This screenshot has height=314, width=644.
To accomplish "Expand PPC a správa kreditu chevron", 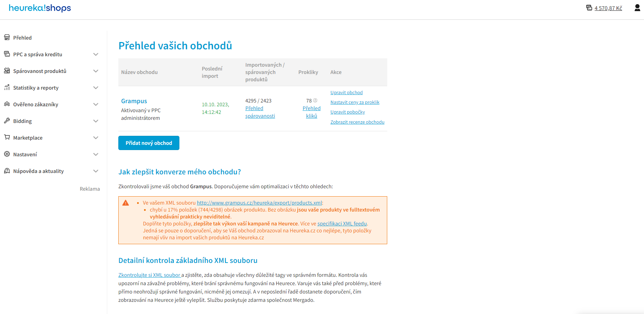I will [96, 54].
